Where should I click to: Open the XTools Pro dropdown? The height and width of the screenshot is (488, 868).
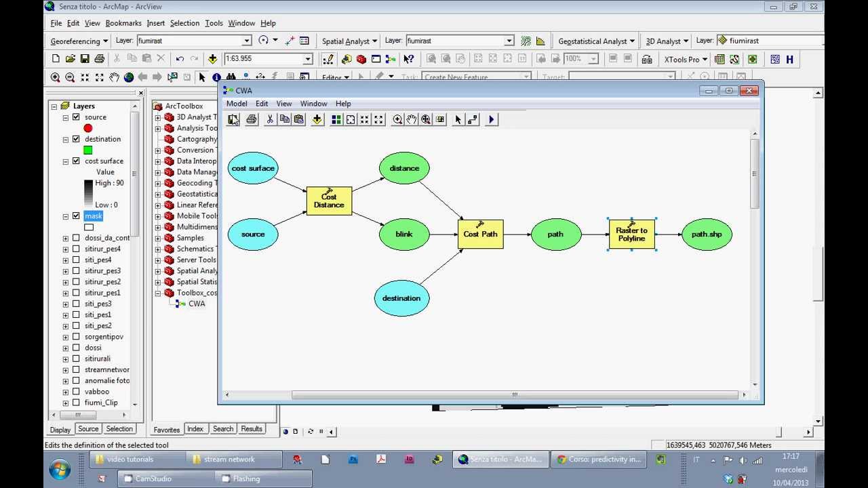pos(686,60)
